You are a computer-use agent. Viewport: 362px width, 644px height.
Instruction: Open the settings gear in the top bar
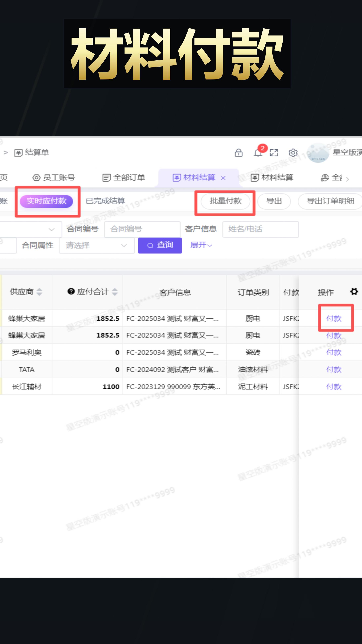pyautogui.click(x=293, y=153)
